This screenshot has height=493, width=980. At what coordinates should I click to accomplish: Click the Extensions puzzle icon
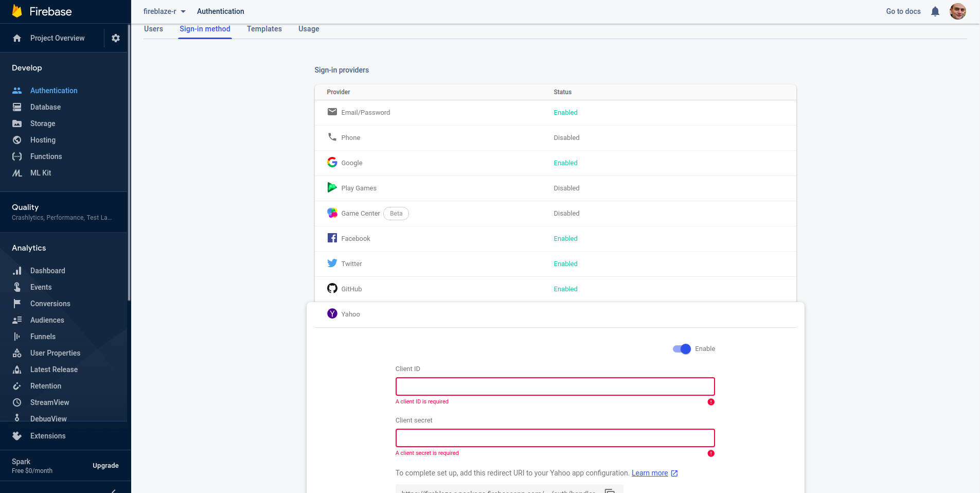[x=17, y=436]
